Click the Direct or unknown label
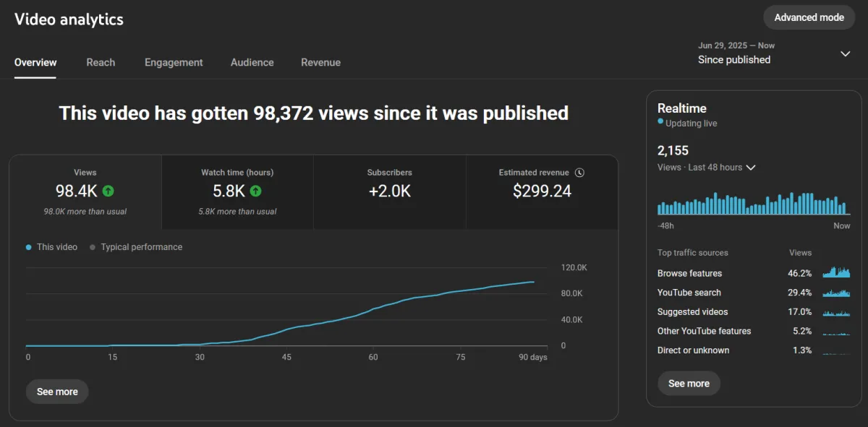This screenshot has width=868, height=427. coord(694,350)
